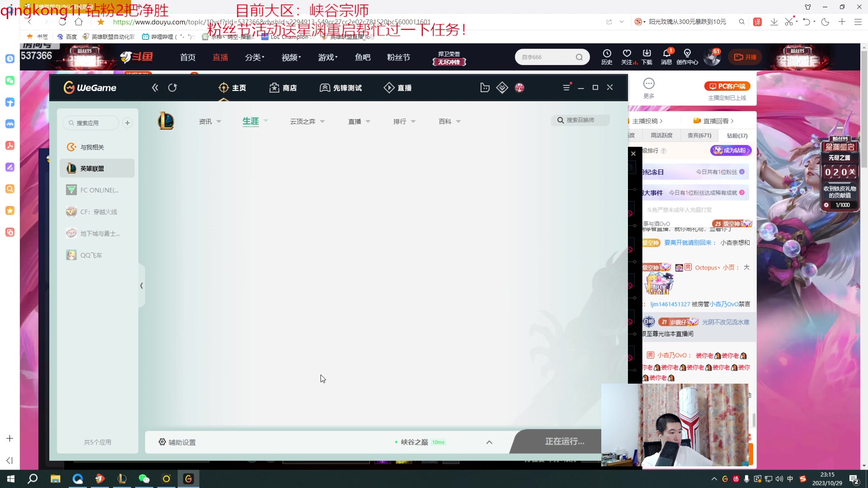Reload the browser page
The height and width of the screenshot is (488, 868).
(x=62, y=22)
